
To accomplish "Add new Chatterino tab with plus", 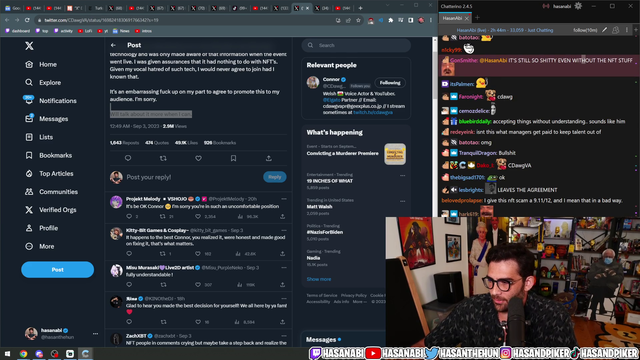I will [x=477, y=18].
